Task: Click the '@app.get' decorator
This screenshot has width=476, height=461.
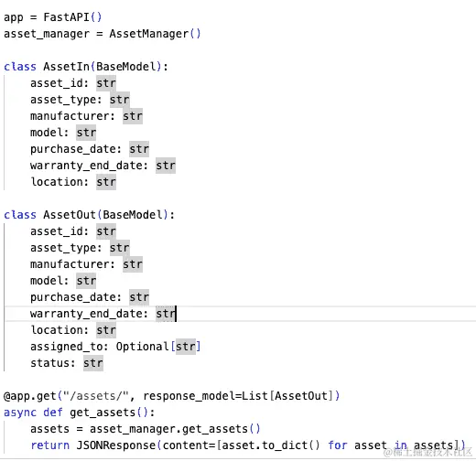Action: point(29,396)
